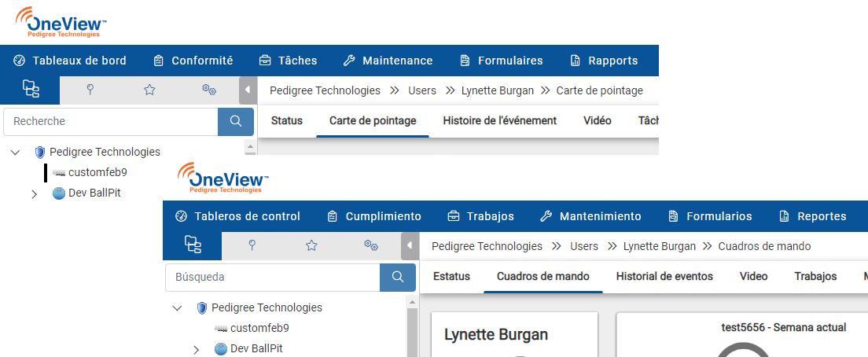Click the Búsqueda search field
Image resolution: width=868 pixels, height=357 pixels.
tap(272, 277)
